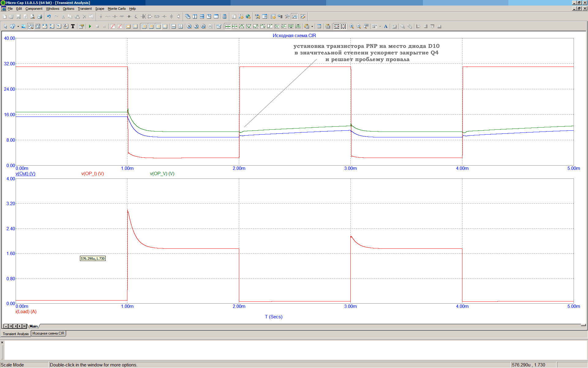This screenshot has width=588, height=368.
Task: Switch to Исходная схема.CIR tab
Action: click(48, 333)
